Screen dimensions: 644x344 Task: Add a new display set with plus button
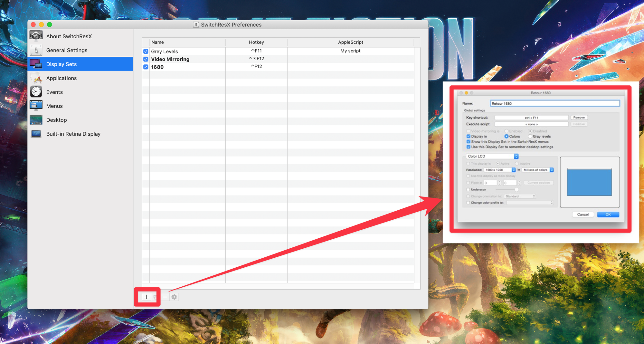pos(146,297)
